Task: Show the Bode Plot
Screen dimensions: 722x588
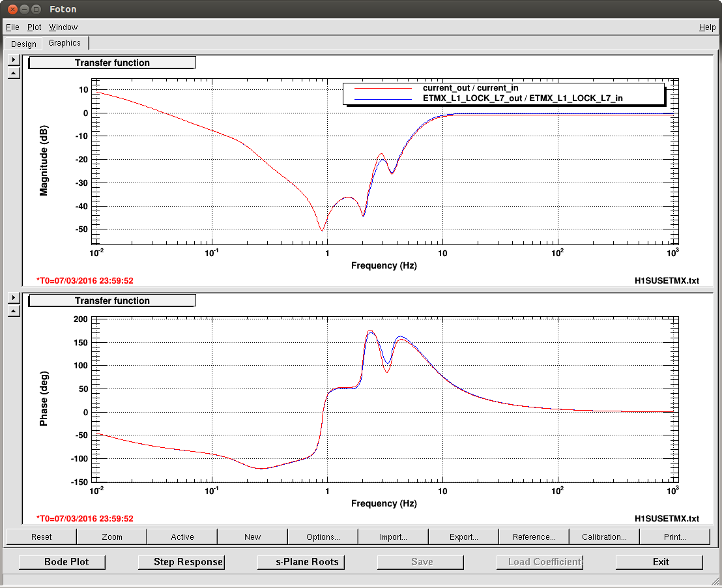Action: 62,562
